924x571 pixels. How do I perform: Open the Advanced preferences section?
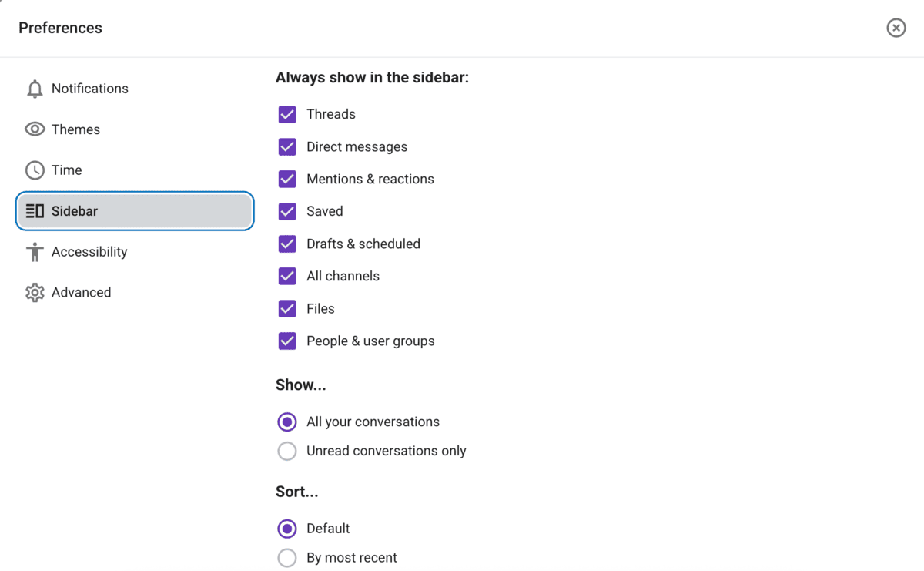point(81,292)
